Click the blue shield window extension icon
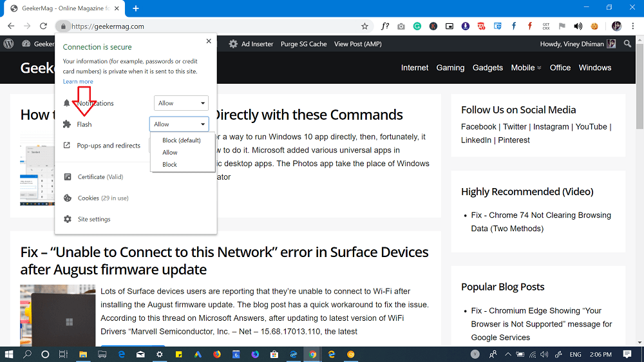 click(x=497, y=26)
